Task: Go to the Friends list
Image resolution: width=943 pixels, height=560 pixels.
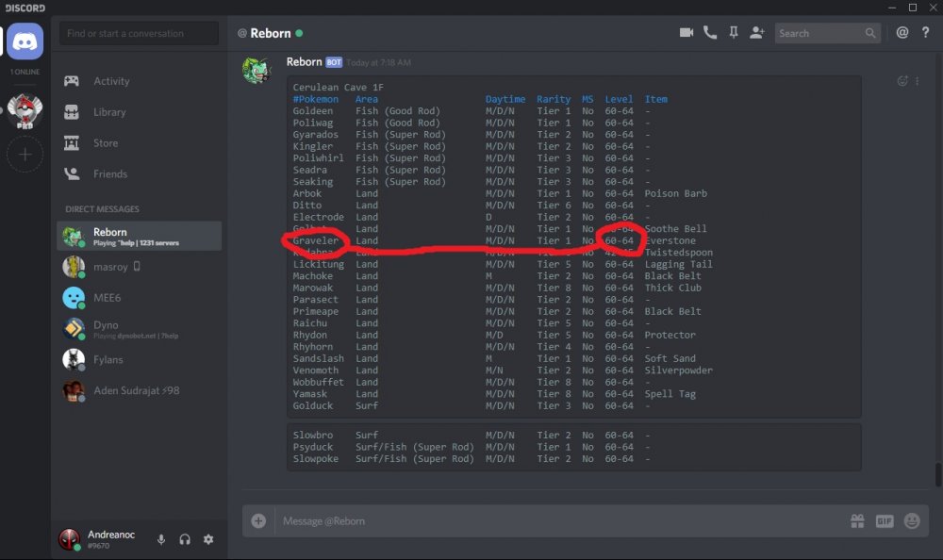Action: point(110,174)
